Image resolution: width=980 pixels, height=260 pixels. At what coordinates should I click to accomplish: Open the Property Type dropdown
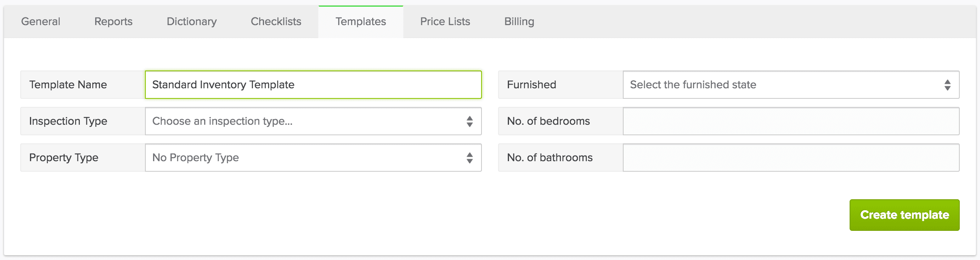[312, 158]
